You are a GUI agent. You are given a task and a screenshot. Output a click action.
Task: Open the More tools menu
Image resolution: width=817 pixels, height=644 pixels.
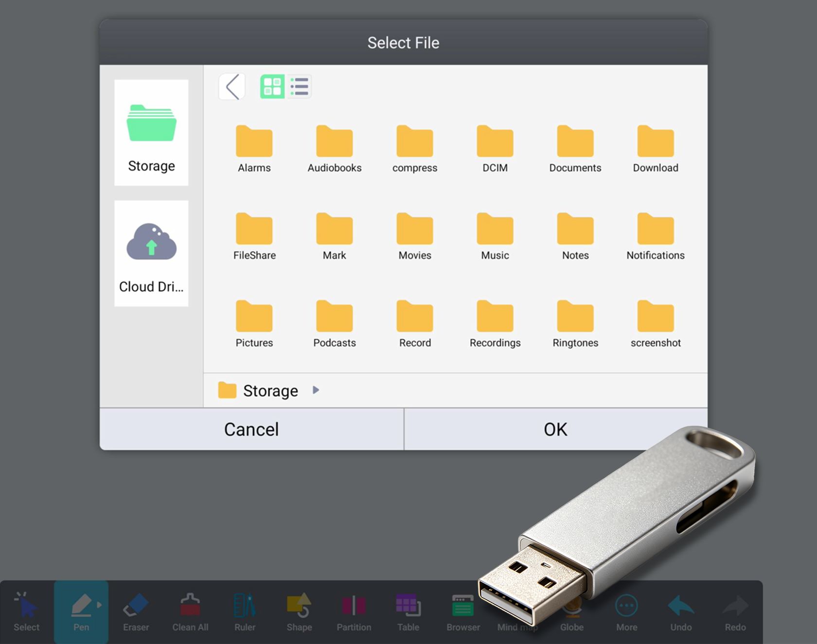point(626,612)
